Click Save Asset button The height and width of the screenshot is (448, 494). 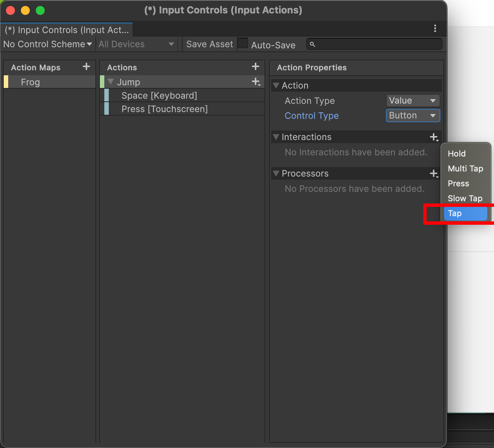(209, 44)
